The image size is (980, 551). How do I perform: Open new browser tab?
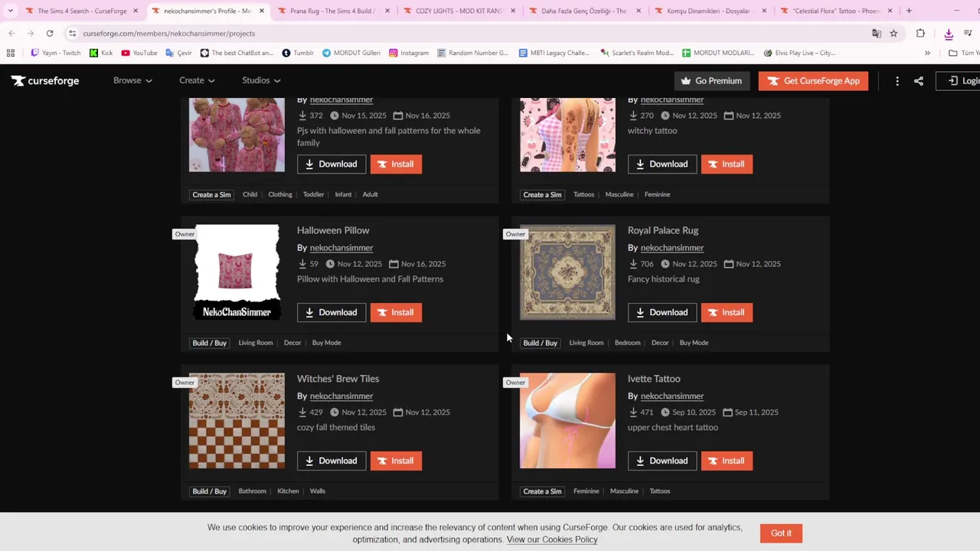tap(909, 11)
